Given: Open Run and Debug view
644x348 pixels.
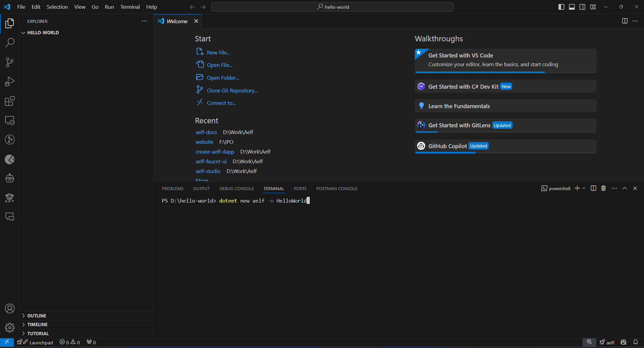Looking at the screenshot, I should pyautogui.click(x=10, y=82).
